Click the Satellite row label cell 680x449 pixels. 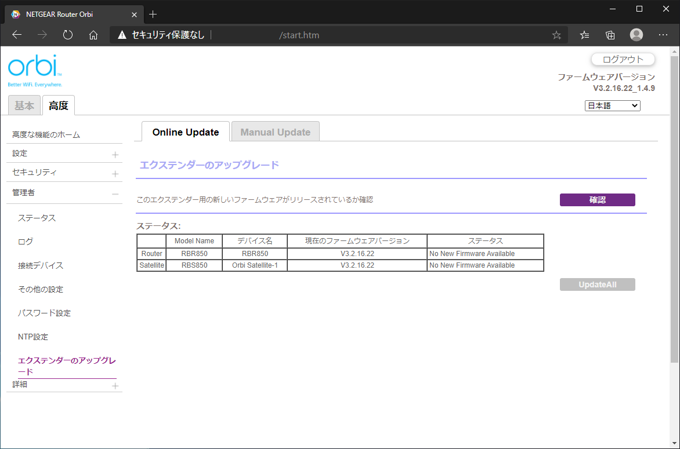151,265
